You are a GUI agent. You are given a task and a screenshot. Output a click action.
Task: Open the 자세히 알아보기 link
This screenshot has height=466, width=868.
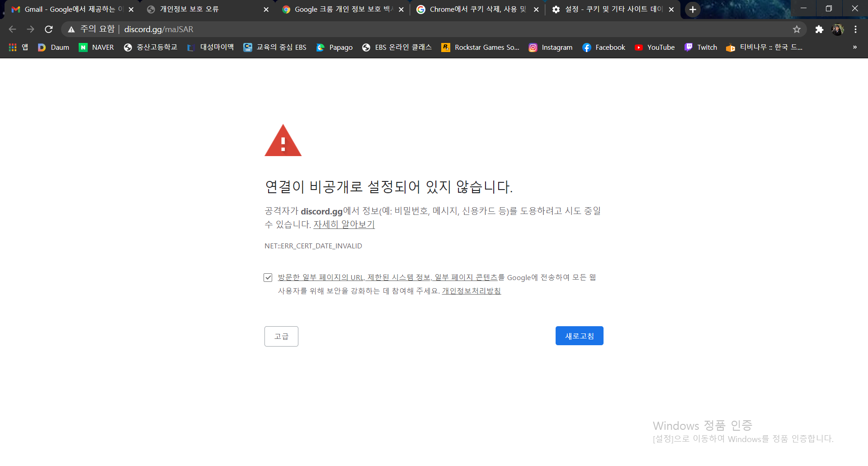point(344,224)
